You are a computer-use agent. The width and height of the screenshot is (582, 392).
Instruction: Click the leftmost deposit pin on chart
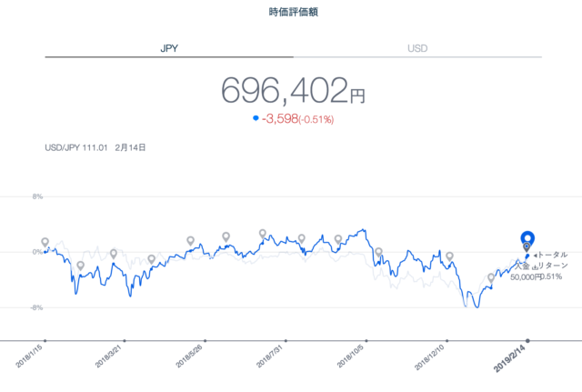coord(45,242)
